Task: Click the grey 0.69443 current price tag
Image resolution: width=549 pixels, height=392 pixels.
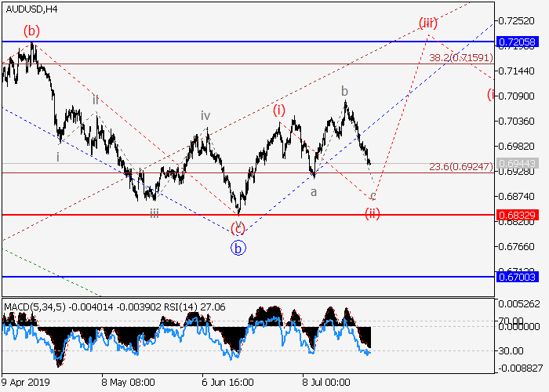Action: [x=518, y=163]
